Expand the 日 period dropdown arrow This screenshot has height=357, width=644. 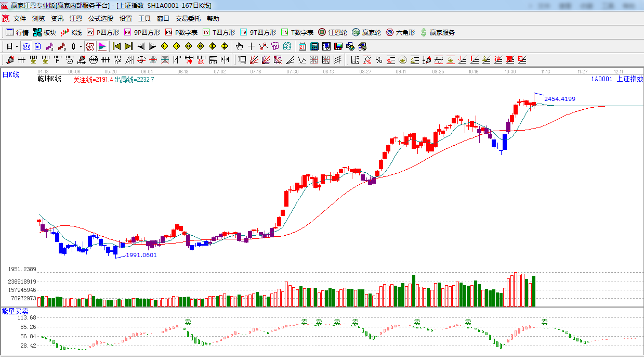17,46
